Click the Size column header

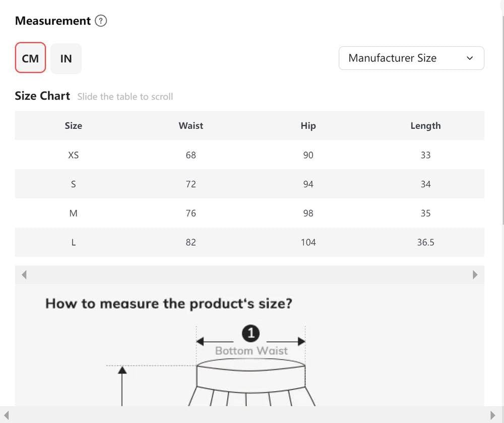[73, 125]
